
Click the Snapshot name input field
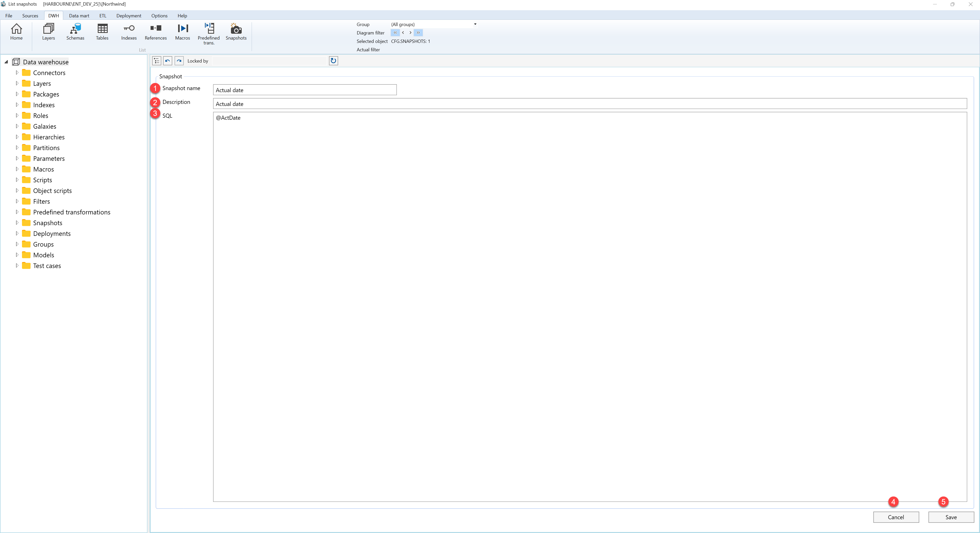(x=305, y=90)
